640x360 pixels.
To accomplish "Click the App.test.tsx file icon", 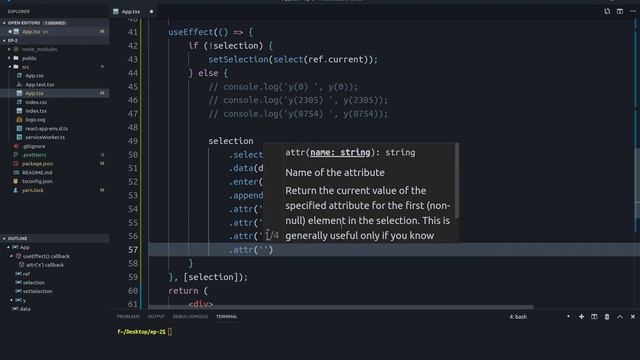I will tap(19, 84).
